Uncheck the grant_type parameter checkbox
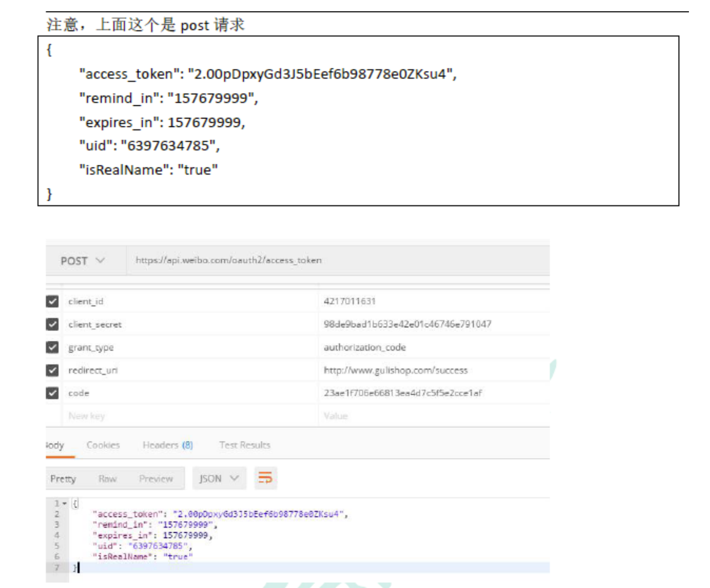 pos(52,347)
